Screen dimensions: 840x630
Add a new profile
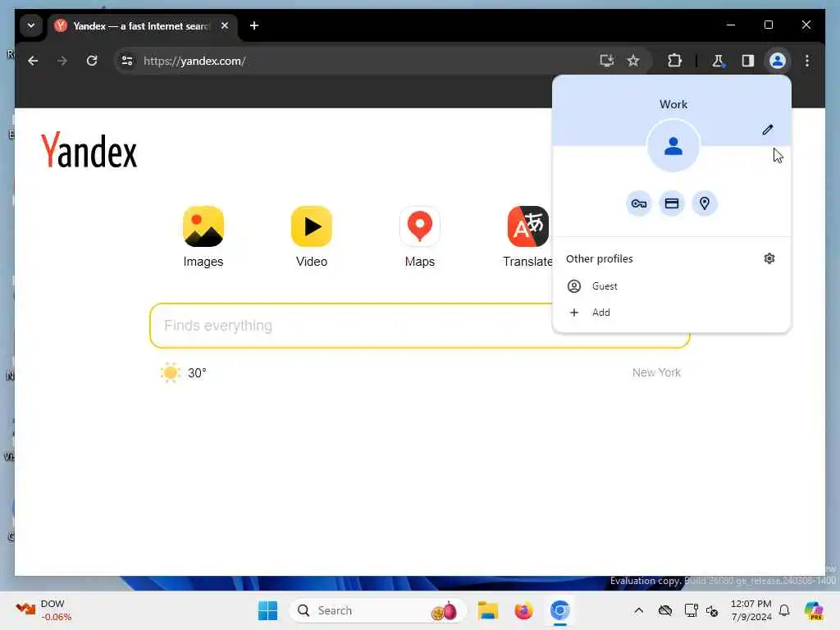[672, 313]
